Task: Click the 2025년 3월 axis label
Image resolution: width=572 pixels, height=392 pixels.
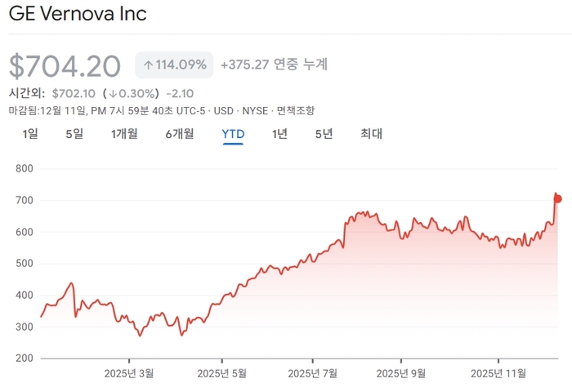Action: coord(129,373)
